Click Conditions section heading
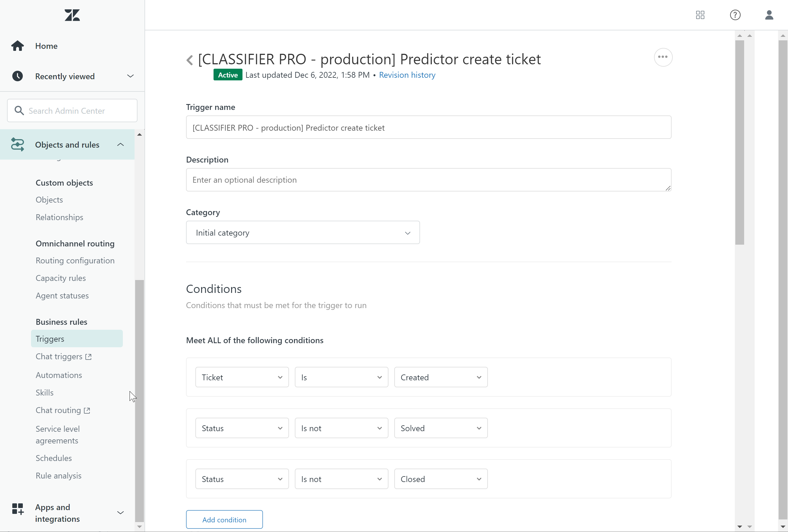The height and width of the screenshot is (532, 788). pos(214,289)
